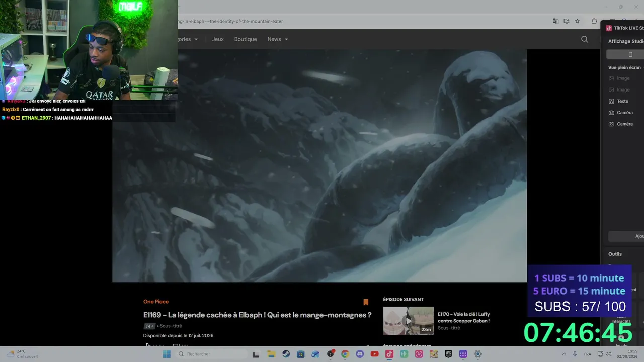Bookmark this page with the star icon
Image resolution: width=644 pixels, height=362 pixels.
tap(577, 21)
